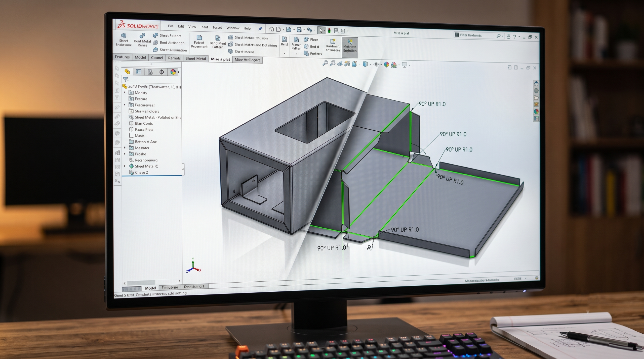This screenshot has width=644, height=359.
Task: Expand the Modsty tree node
Action: click(x=125, y=92)
